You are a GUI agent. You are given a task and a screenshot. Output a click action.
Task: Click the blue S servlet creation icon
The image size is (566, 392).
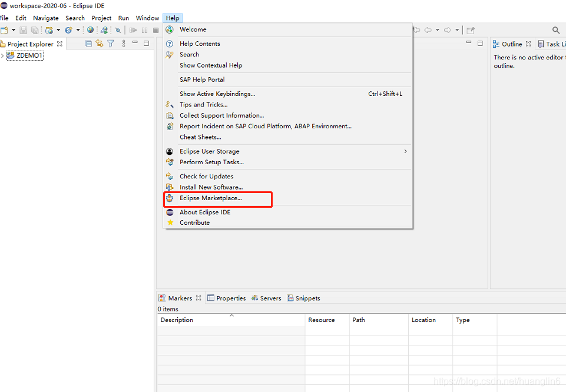point(68,30)
